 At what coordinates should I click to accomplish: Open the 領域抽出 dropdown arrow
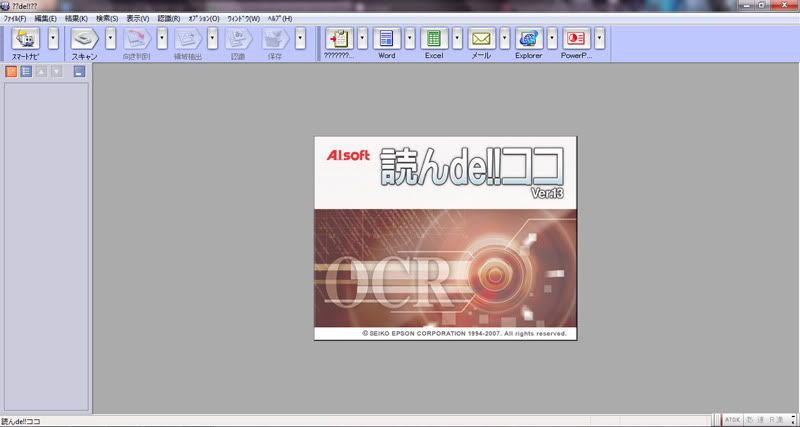pyautogui.click(x=212, y=39)
